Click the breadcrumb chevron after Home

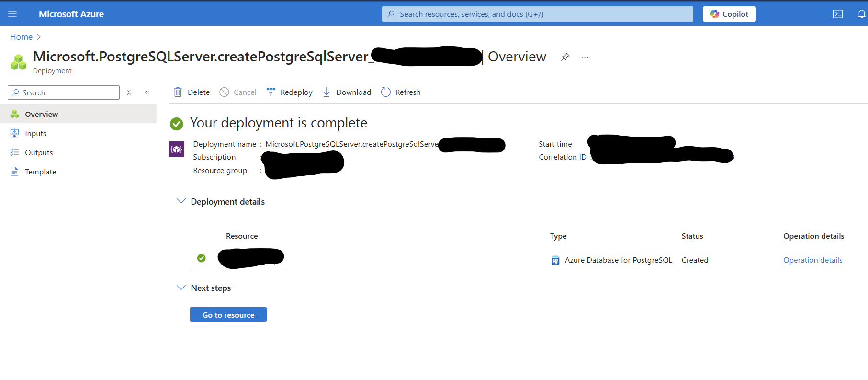click(x=39, y=37)
